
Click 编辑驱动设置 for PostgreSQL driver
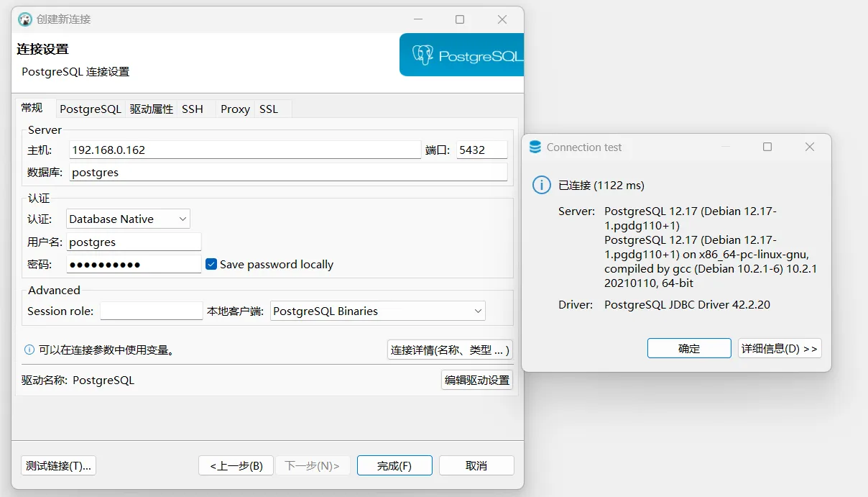(476, 380)
